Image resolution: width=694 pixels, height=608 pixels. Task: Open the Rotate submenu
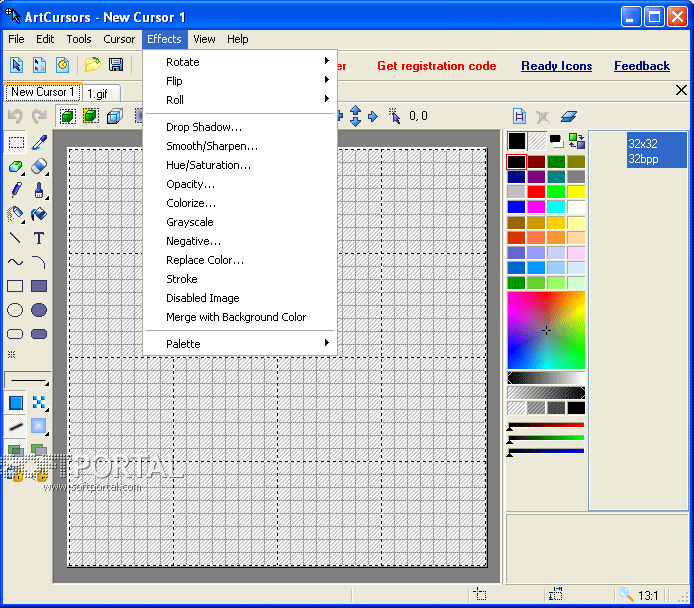pos(240,62)
